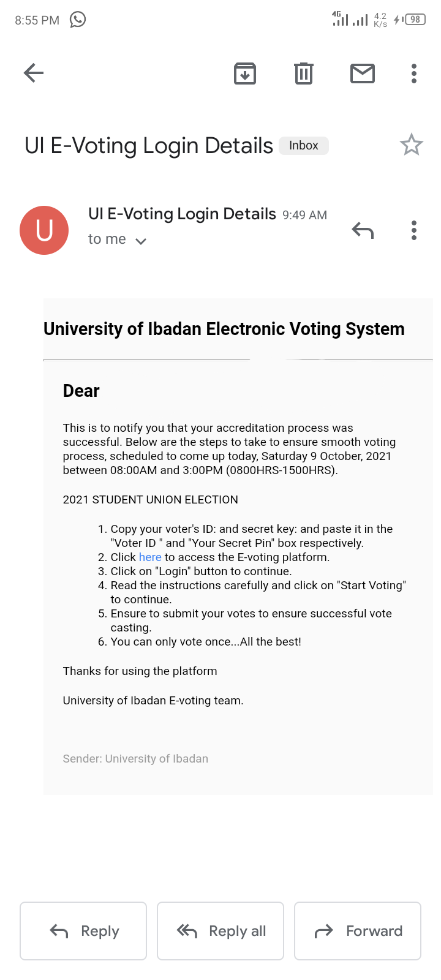
Task: Go back using the arrow icon
Action: pyautogui.click(x=34, y=73)
